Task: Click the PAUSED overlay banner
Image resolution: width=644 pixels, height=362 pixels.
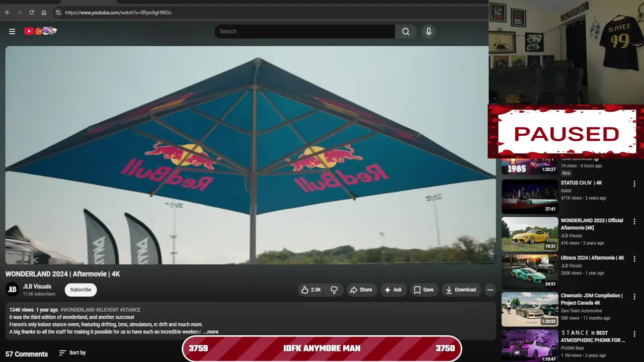Action: [x=566, y=132]
